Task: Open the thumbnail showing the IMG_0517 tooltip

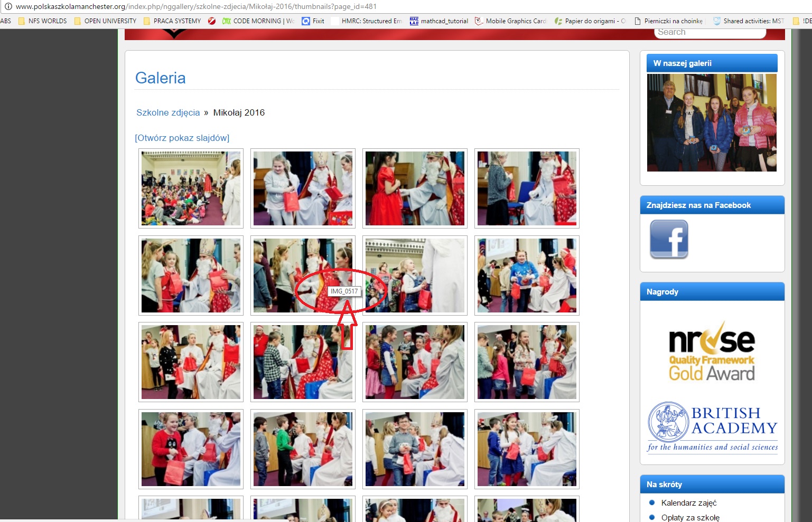Action: tap(303, 276)
